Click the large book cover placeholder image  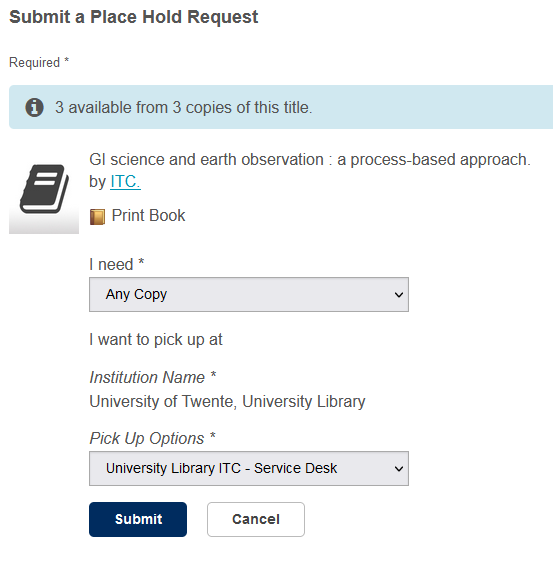coord(44,193)
